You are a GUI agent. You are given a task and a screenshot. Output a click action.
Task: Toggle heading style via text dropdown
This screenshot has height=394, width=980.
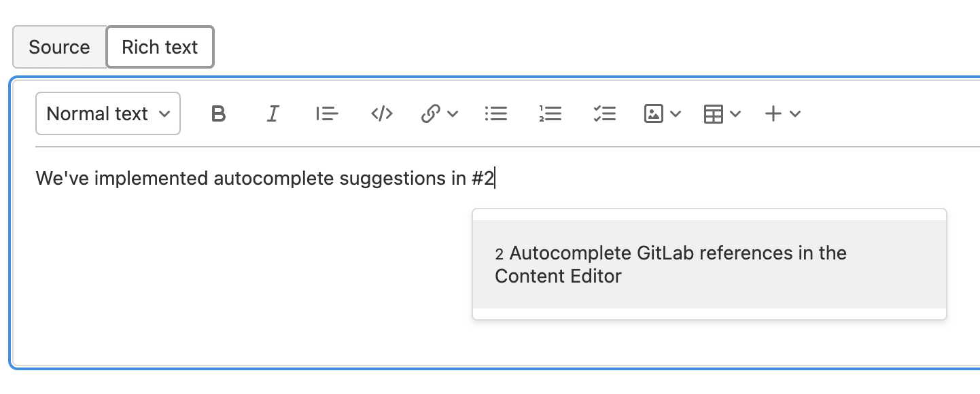(107, 113)
